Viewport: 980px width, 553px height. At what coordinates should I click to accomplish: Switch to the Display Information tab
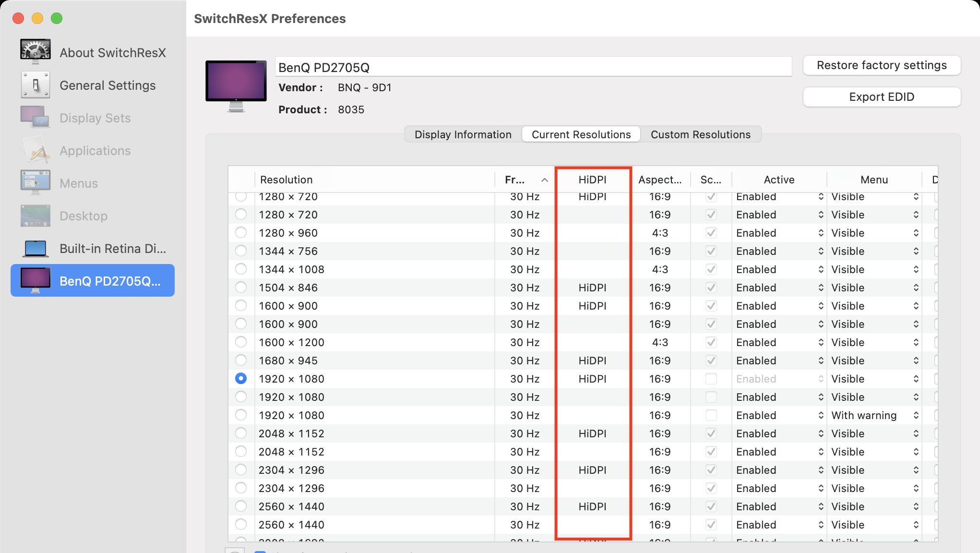(462, 134)
